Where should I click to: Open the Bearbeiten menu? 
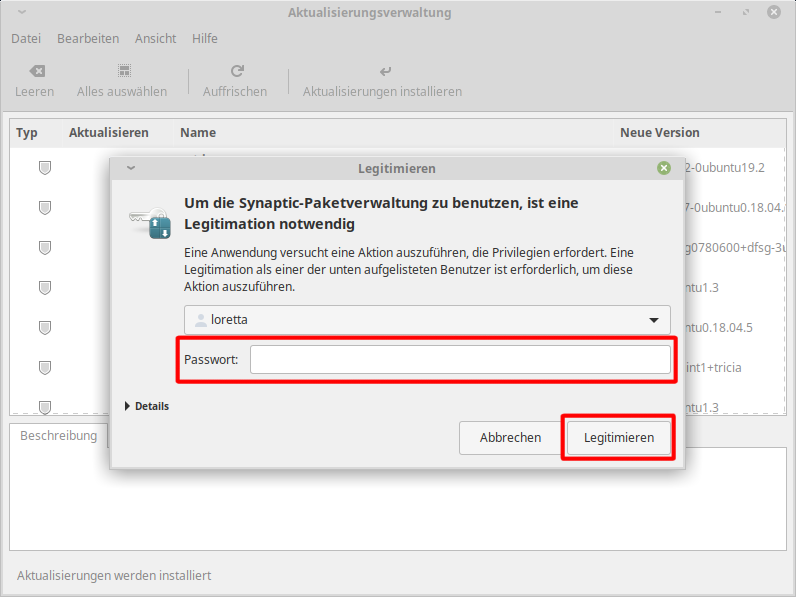click(88, 38)
